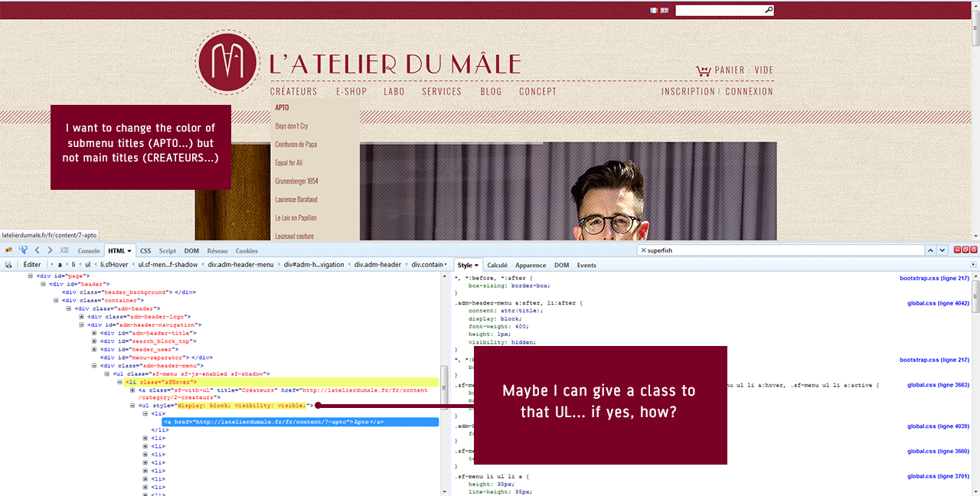
Task: Click the INSCRIPTION link
Action: click(x=688, y=92)
